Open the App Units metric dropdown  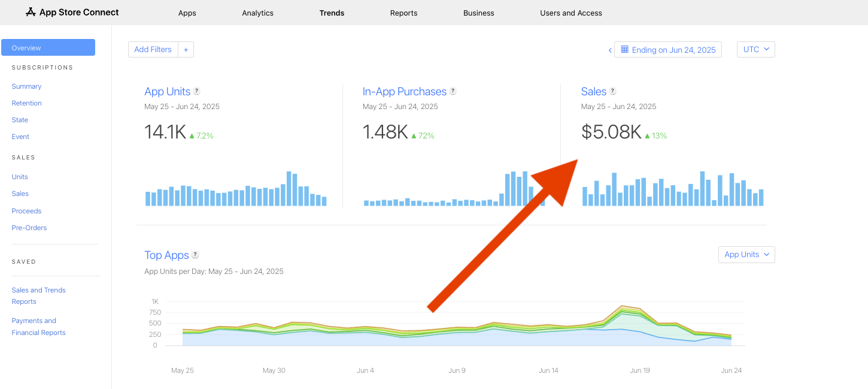[746, 254]
